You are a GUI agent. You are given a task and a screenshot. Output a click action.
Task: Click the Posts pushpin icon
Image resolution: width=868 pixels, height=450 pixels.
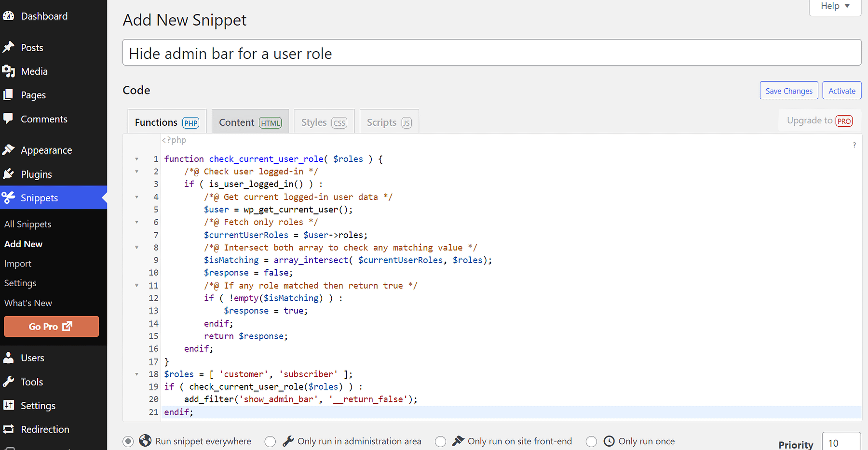(8, 47)
